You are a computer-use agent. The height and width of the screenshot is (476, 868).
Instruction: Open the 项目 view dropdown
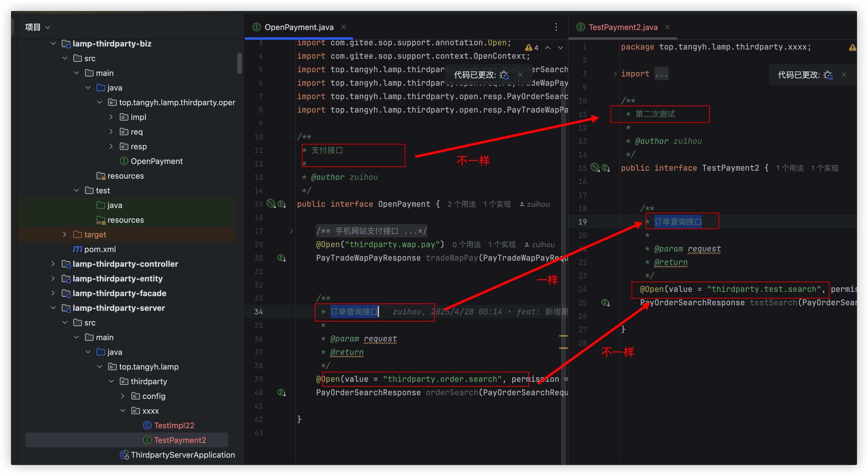point(37,27)
